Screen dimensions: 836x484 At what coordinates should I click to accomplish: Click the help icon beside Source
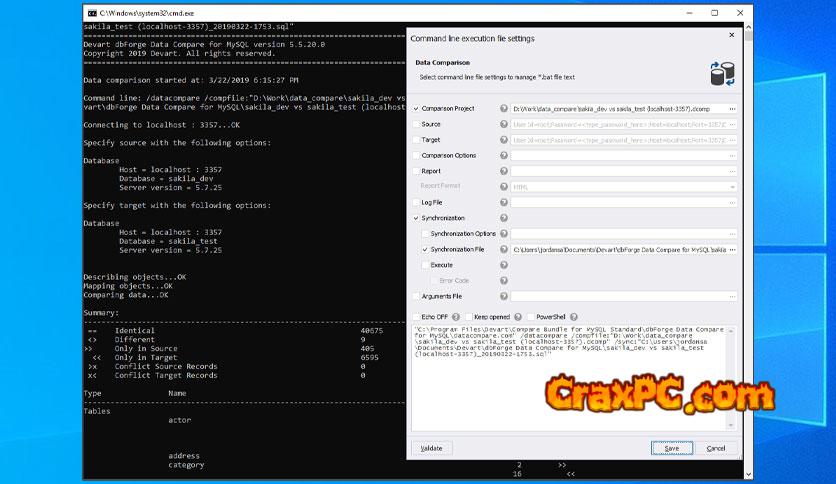(x=504, y=124)
